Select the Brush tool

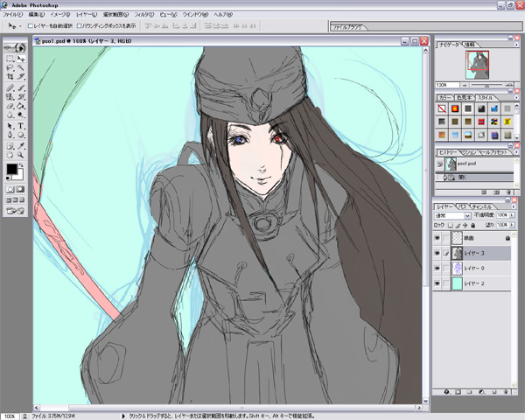[21, 88]
